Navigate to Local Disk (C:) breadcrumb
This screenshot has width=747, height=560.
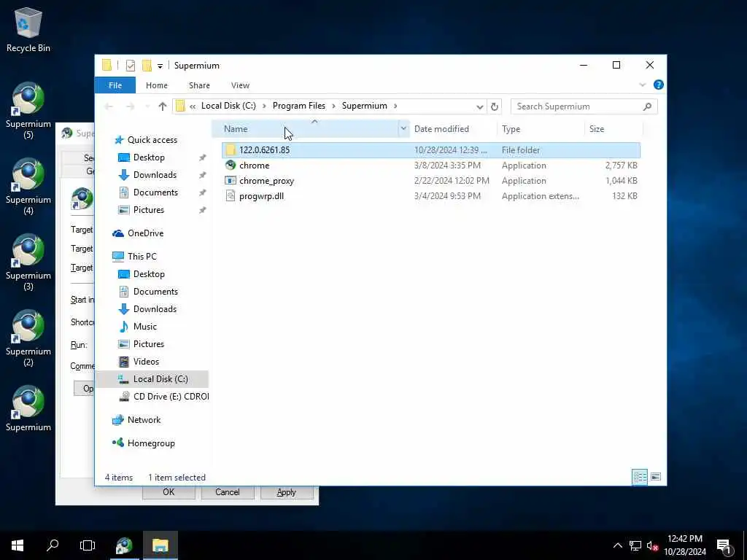coord(228,106)
